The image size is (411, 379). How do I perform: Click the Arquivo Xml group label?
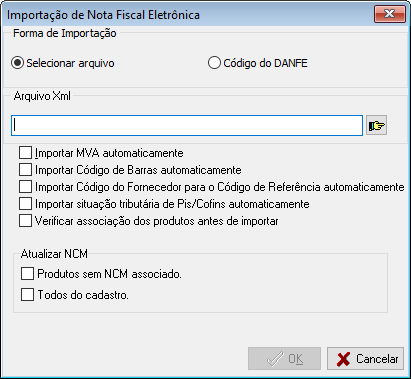(x=42, y=96)
